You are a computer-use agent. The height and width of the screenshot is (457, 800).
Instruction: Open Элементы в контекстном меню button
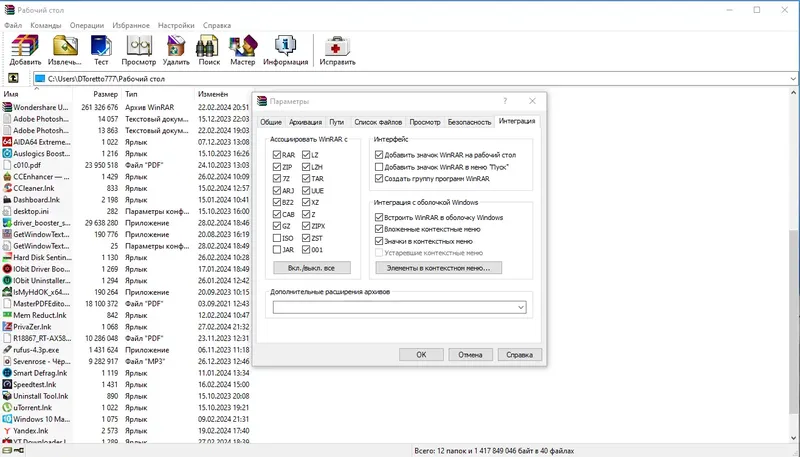point(438,268)
